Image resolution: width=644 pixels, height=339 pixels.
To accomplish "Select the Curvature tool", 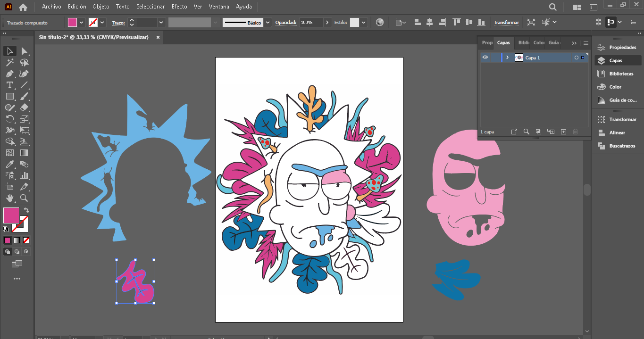I will point(24,74).
